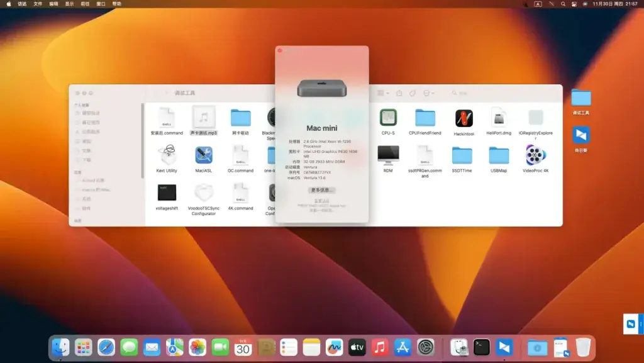Click the Tags button in Finder toolbar
Screen dimensions: 644x363
413,93
